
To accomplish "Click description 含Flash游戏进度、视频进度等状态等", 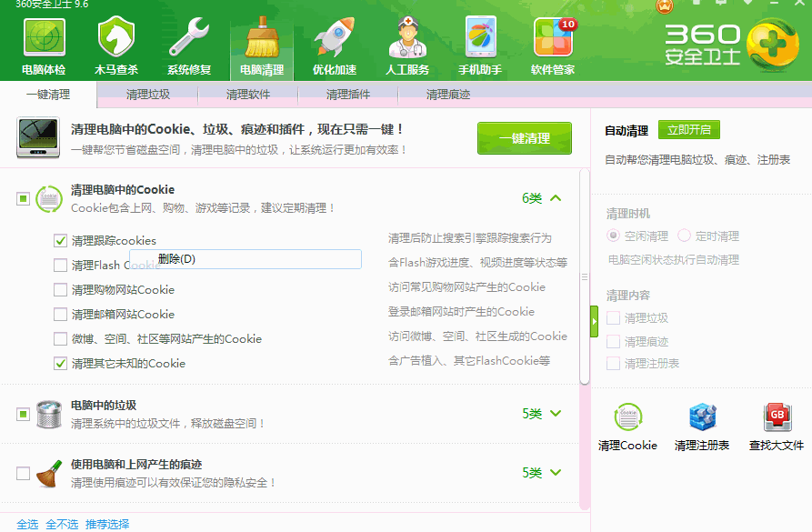I will pos(477,263).
